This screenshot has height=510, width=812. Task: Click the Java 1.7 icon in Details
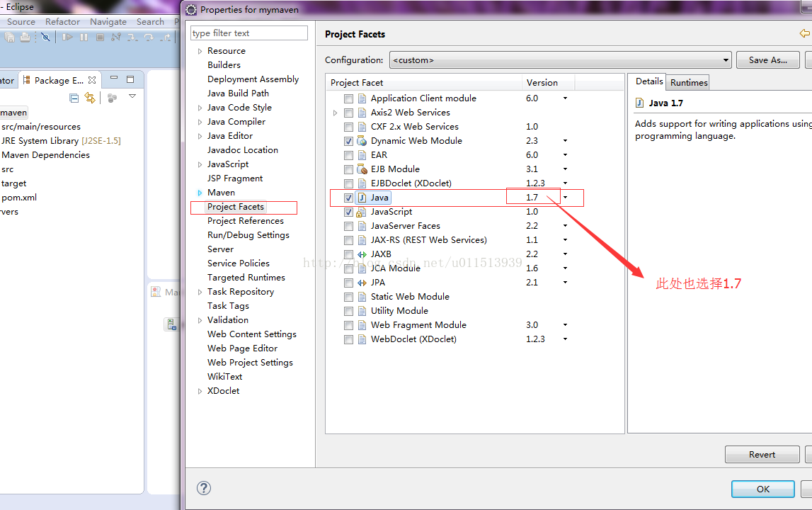[639, 103]
